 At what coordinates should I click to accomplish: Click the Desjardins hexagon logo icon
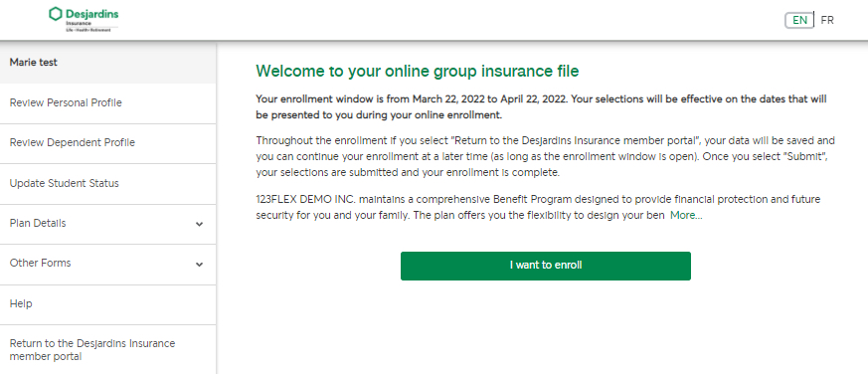(56, 14)
